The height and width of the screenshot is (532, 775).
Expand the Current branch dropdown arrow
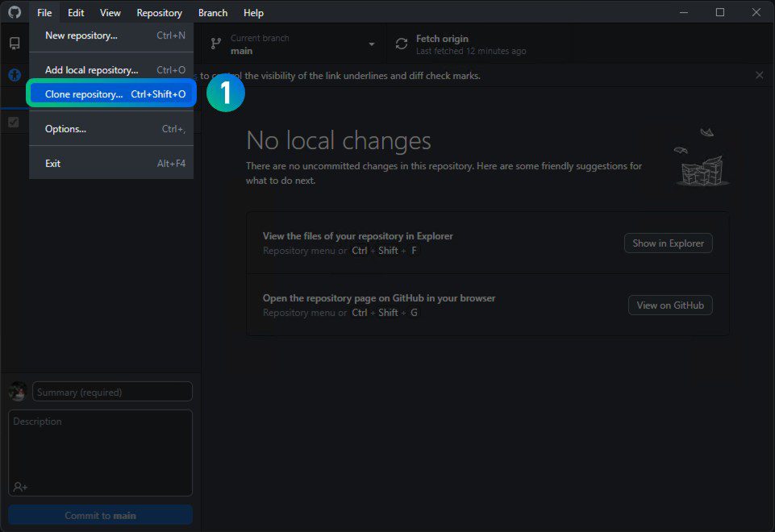371,44
